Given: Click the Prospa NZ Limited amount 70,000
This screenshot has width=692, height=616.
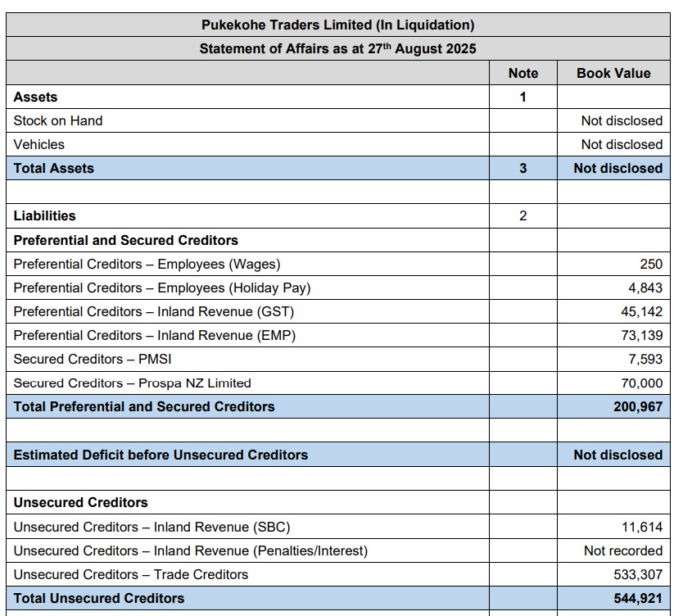Looking at the screenshot, I should coord(642,383).
